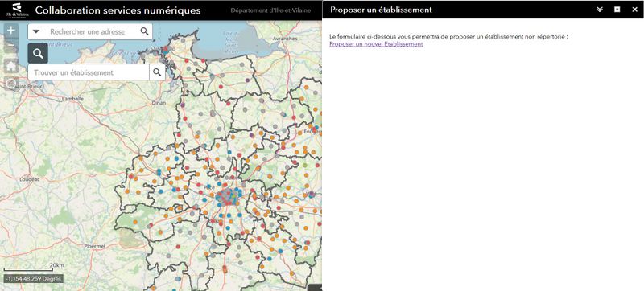Image resolution: width=644 pixels, height=291 pixels.
Task: Zoom in on the map with plus button
Action: 11,31
